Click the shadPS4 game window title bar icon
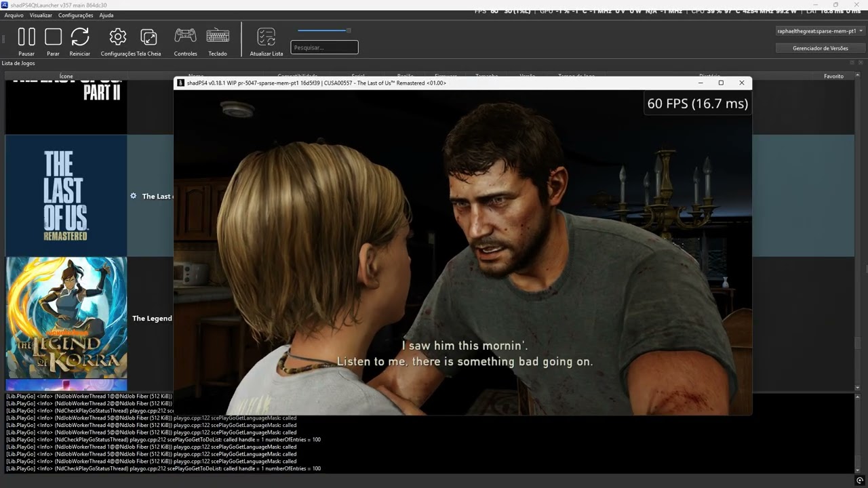The width and height of the screenshot is (868, 488). tap(181, 83)
